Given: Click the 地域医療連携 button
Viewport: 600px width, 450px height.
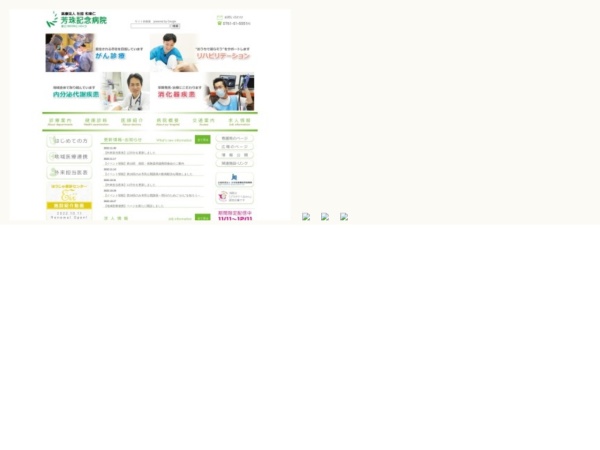Looking at the screenshot, I should point(69,157).
